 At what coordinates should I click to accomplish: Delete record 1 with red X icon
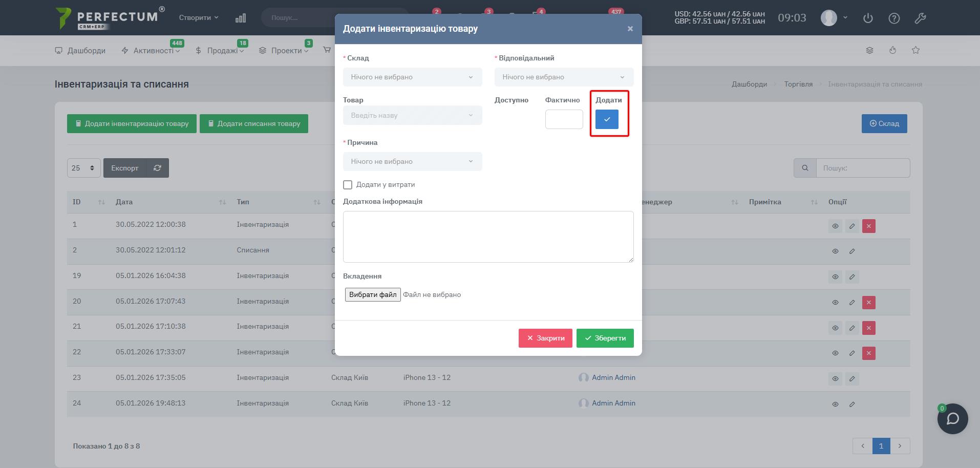pyautogui.click(x=868, y=226)
